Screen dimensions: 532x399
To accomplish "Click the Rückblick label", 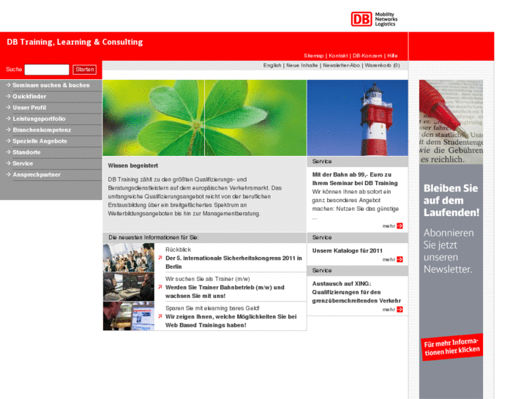I will pyautogui.click(x=178, y=250).
